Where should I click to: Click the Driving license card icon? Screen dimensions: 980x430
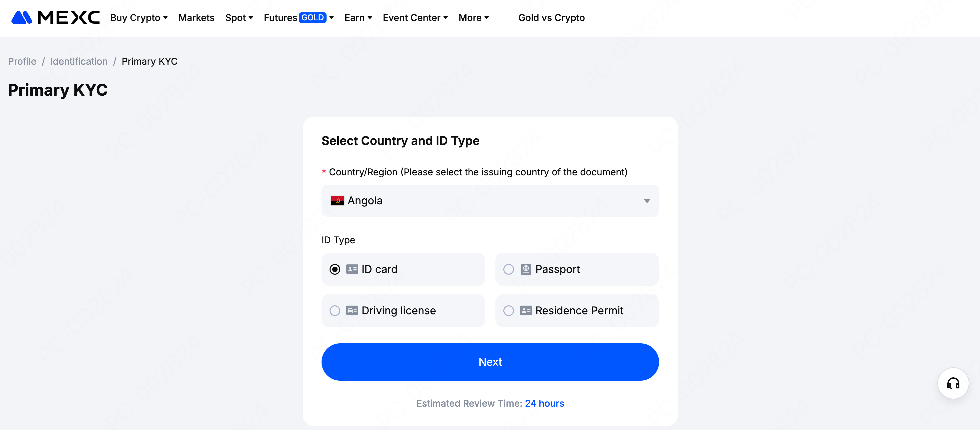click(352, 311)
